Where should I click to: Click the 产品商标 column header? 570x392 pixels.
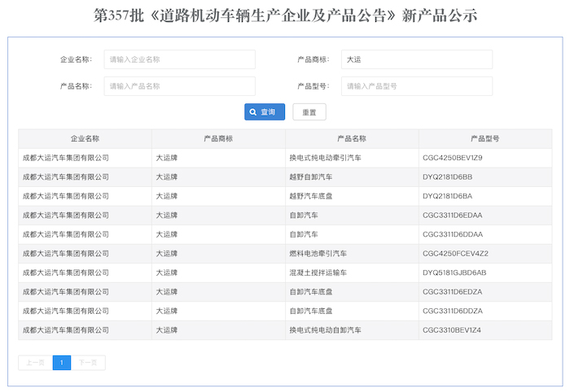[218, 139]
